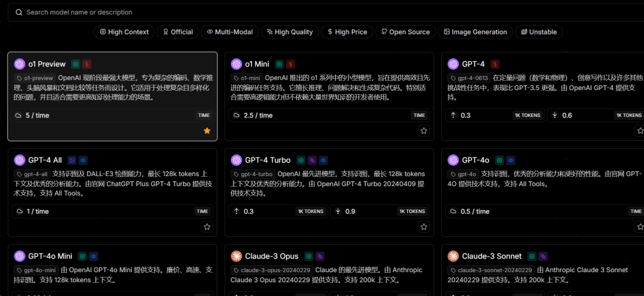The image size is (644, 296).
Task: Toggle the High Quality filter chip
Action: (x=290, y=32)
